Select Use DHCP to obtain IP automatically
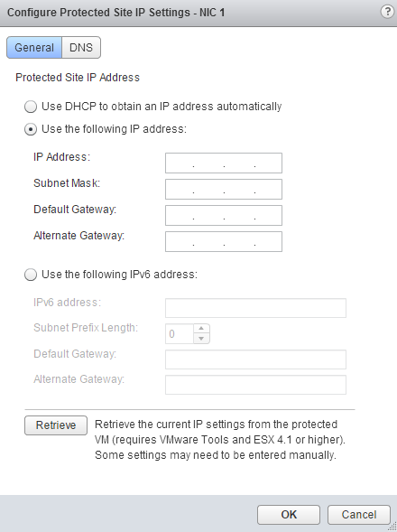The height and width of the screenshot is (532, 397). point(31,107)
